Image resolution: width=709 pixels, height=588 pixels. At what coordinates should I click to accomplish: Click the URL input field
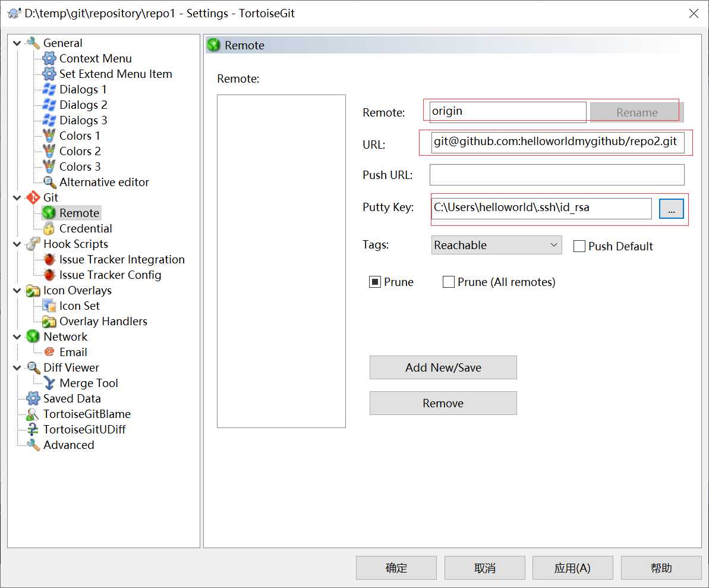557,142
